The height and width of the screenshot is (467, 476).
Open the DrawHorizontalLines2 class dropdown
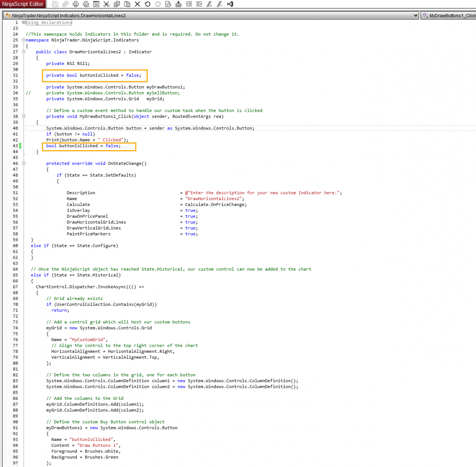415,16
